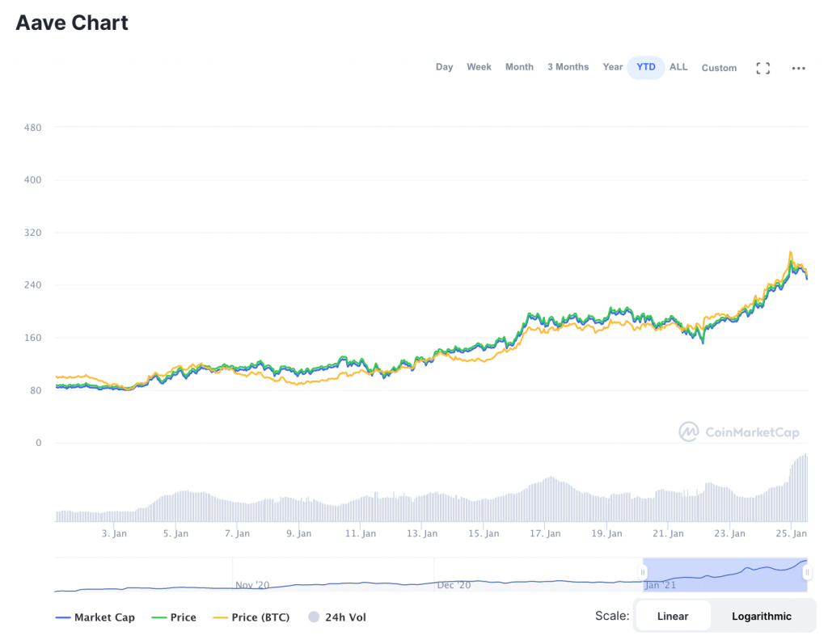Select the Linear scale option

pos(673,616)
